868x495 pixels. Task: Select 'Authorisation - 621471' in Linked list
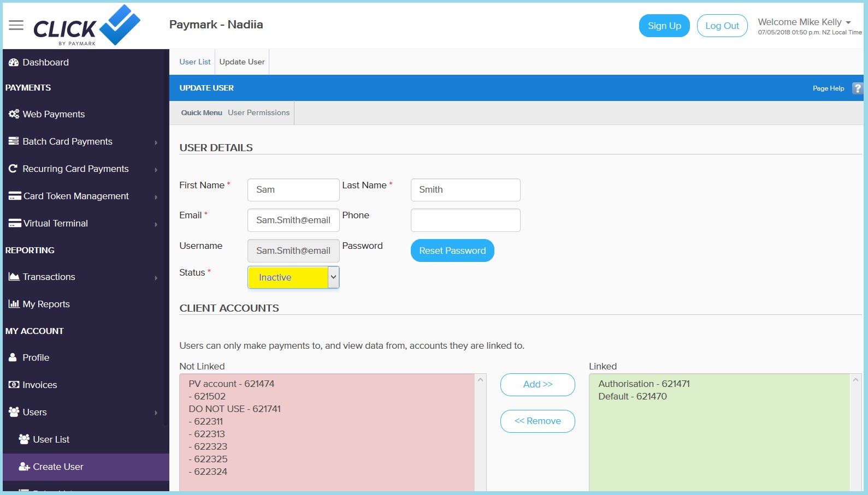coord(644,384)
